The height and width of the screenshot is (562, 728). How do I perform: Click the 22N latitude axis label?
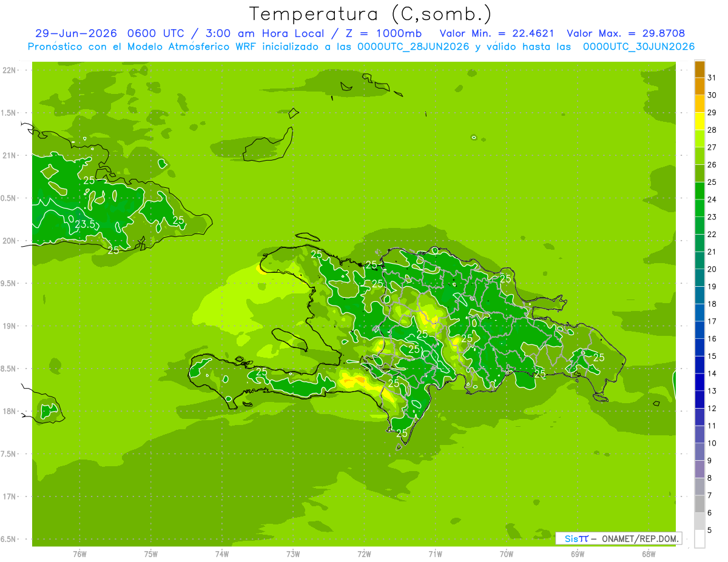click(9, 70)
